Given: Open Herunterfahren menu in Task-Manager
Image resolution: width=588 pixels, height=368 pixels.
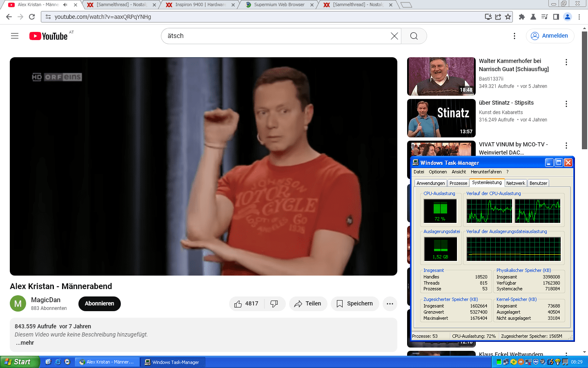Looking at the screenshot, I should (x=486, y=172).
